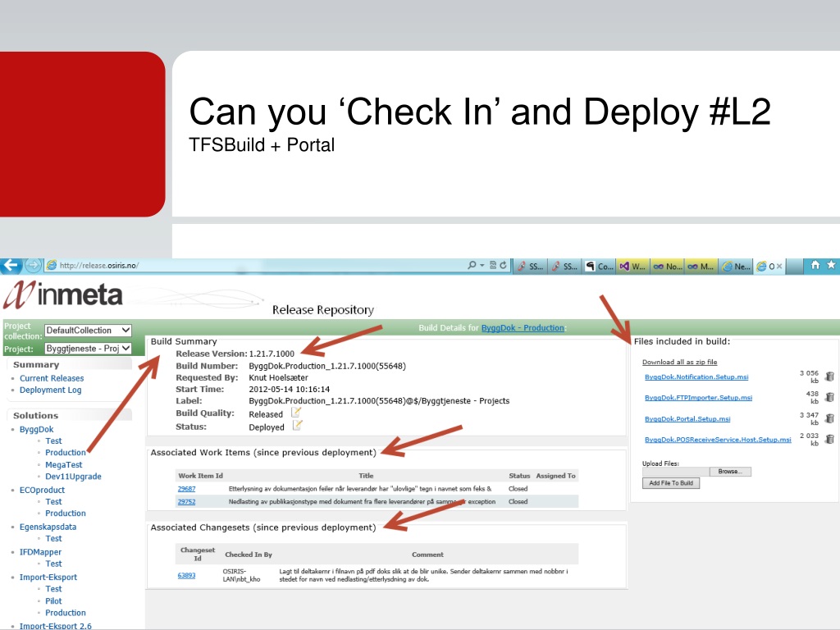Click the Inmeta logo

click(63, 294)
